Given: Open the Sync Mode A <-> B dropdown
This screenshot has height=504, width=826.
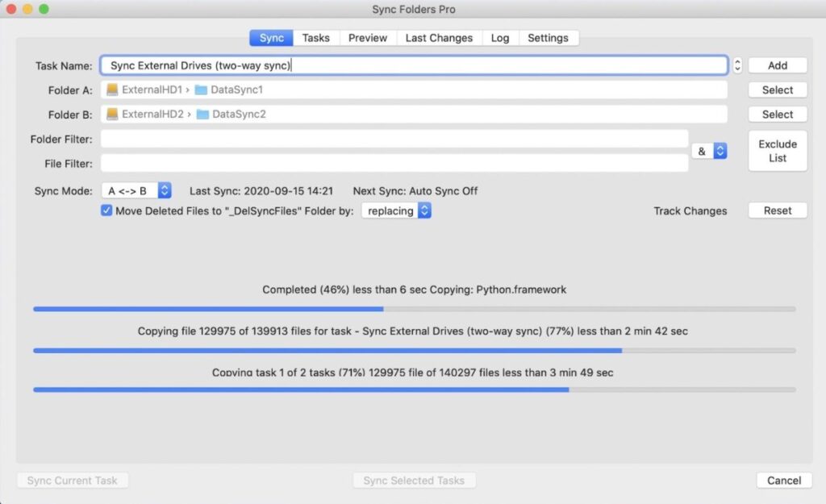Looking at the screenshot, I should coord(136,191).
